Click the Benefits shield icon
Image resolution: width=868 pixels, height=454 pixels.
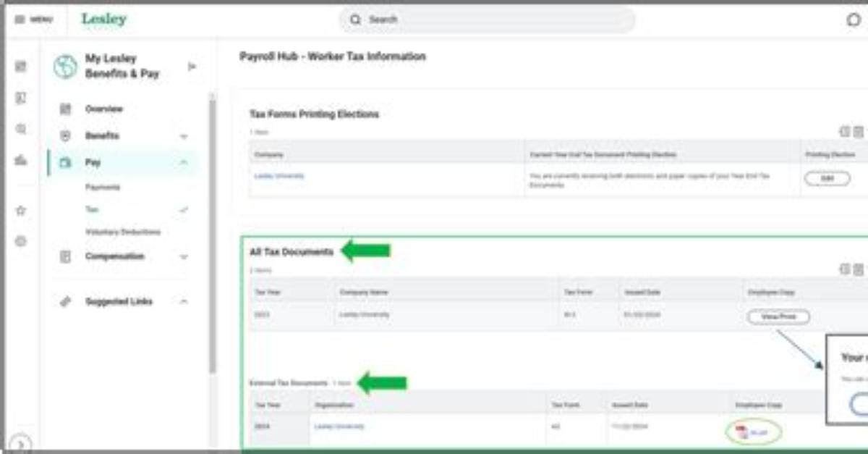point(65,135)
